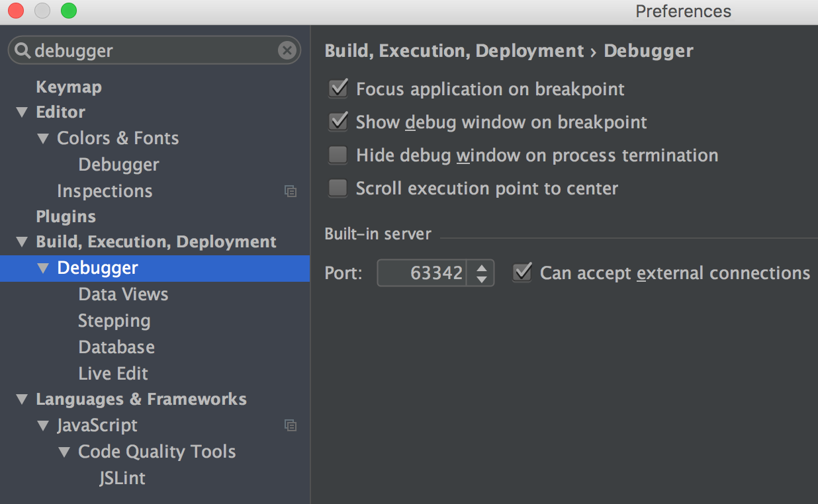Collapse Build, Execution, Deployment section
Viewport: 818px width, 504px height.
click(22, 242)
